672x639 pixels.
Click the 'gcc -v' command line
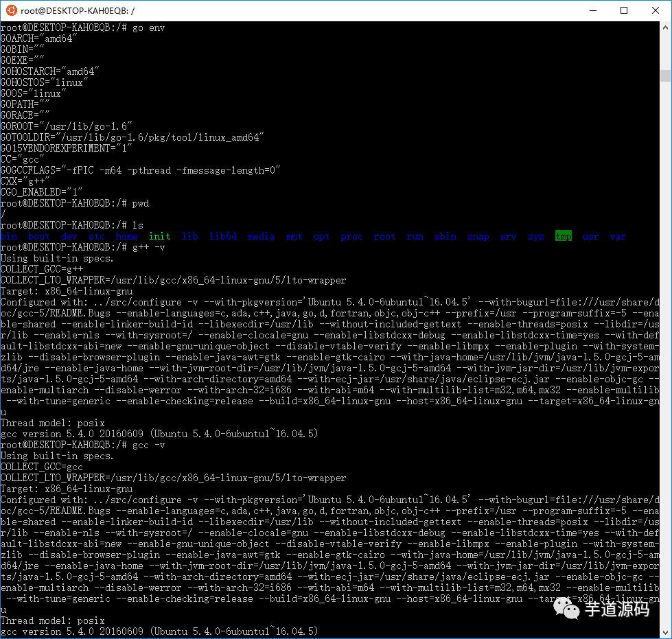coord(83,445)
